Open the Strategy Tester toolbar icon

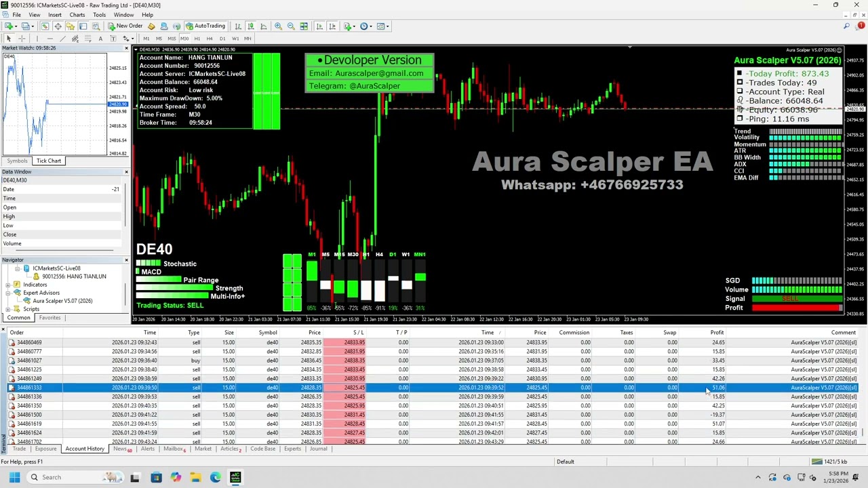point(96,26)
